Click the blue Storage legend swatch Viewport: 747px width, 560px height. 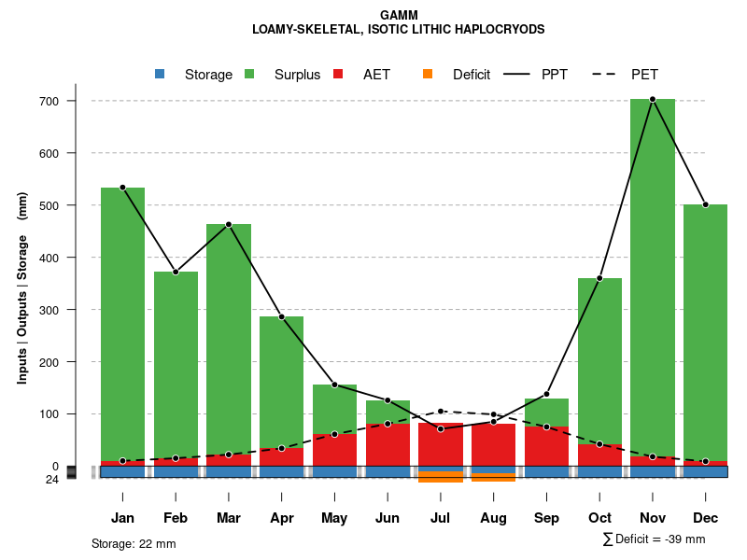161,74
